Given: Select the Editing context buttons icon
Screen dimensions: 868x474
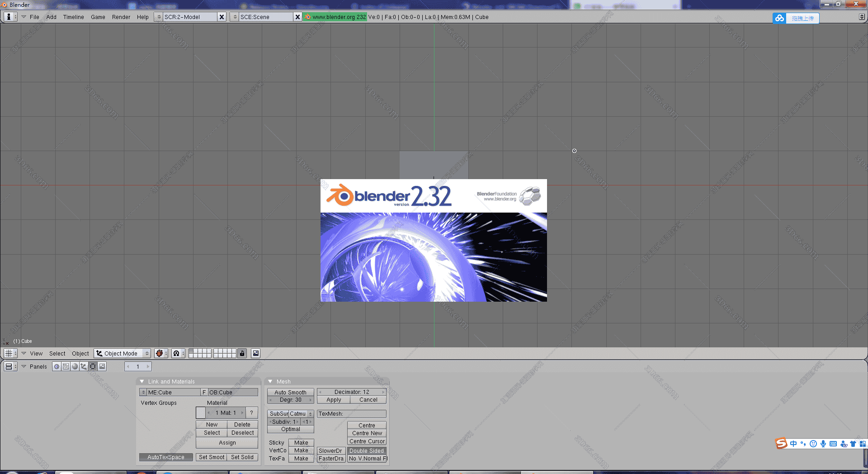Looking at the screenshot, I should [93, 366].
